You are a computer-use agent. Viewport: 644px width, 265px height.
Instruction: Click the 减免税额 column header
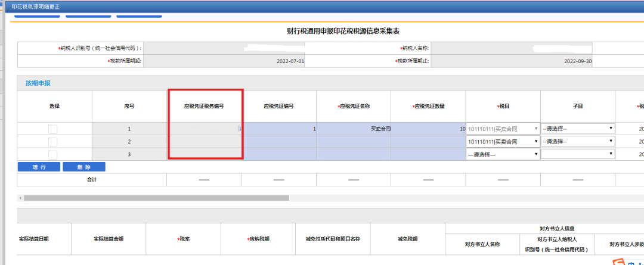click(x=407, y=239)
